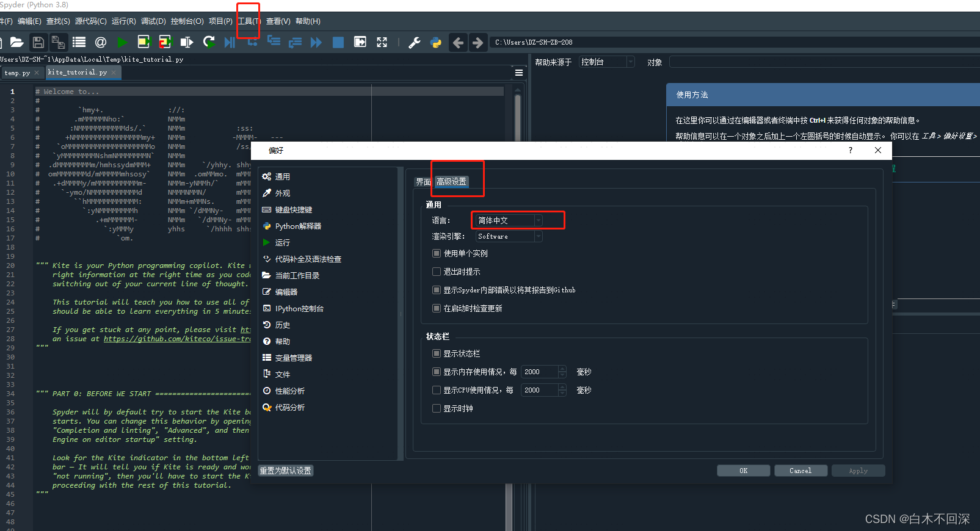Step return debug icon
This screenshot has width=980, height=531.
click(x=295, y=42)
